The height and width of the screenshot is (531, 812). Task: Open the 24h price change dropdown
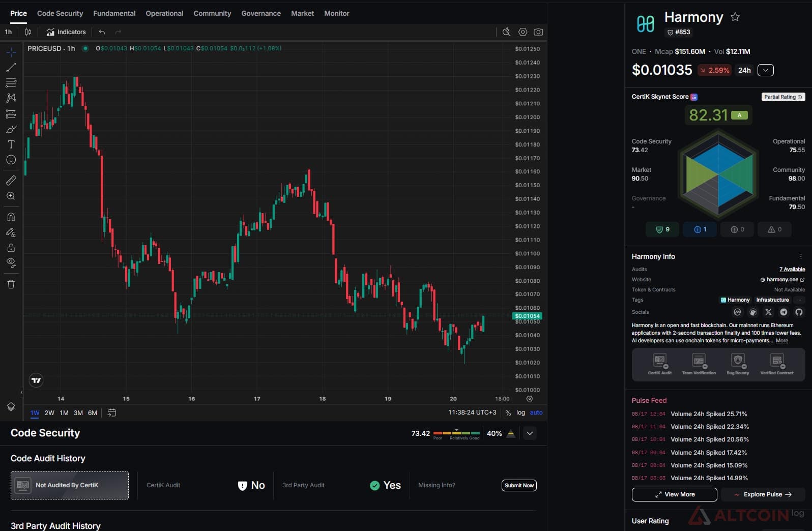point(765,70)
